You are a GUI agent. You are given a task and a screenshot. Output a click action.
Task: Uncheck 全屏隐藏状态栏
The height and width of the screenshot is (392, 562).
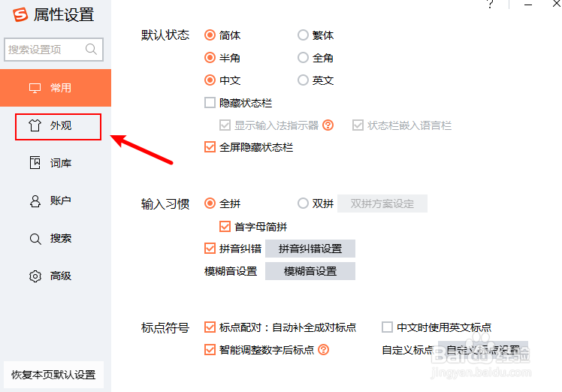(x=210, y=147)
